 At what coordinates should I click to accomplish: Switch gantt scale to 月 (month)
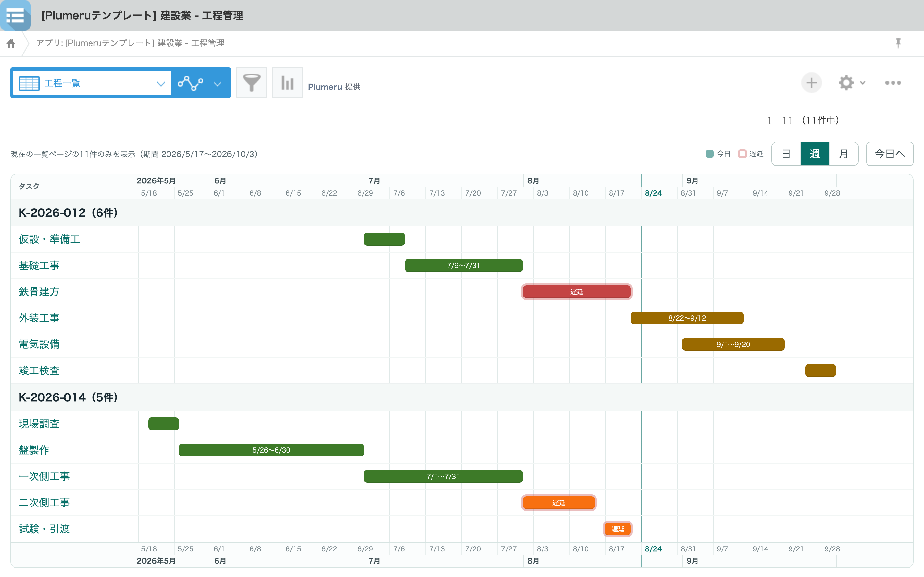(x=843, y=154)
